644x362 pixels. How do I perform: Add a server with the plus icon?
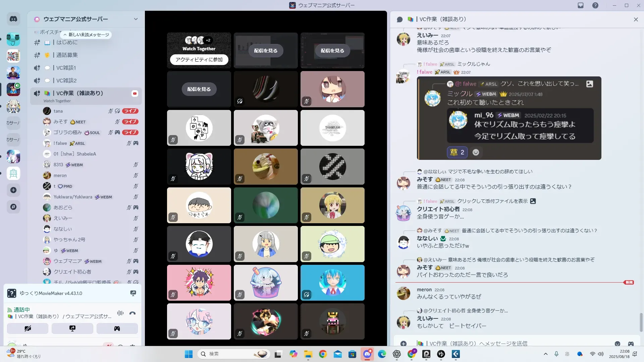pos(13,190)
